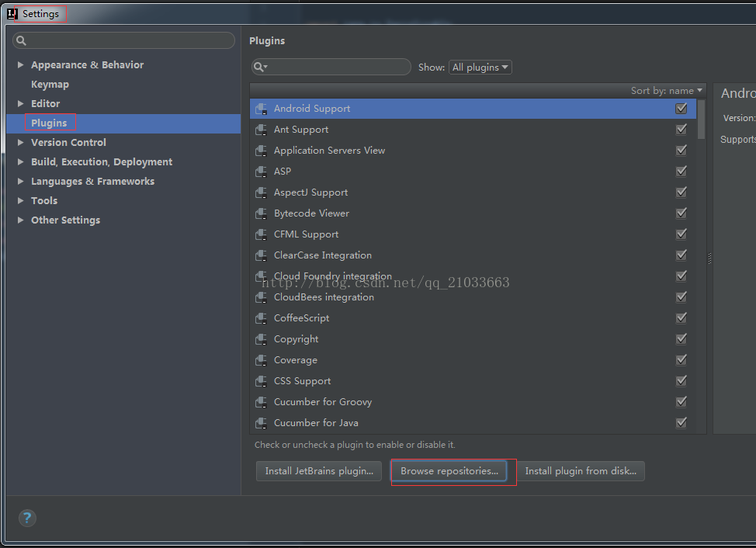Click the Cucumber for Groovy plugin icon
Screen dimensions: 756x548
point(261,402)
